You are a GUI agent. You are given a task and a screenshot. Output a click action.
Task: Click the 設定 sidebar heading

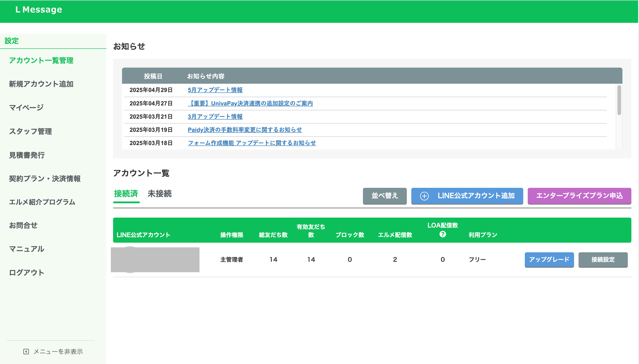coord(12,41)
